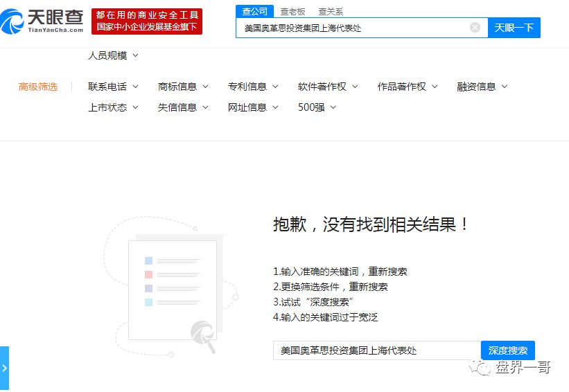
Task: Open the 软件著作权 filter dropdown
Action: click(x=328, y=87)
